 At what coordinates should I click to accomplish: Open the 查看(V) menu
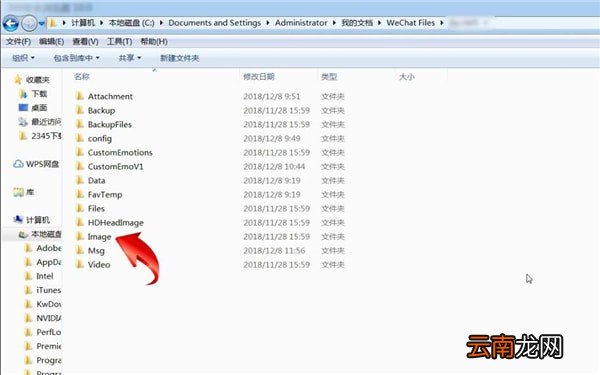pos(85,41)
